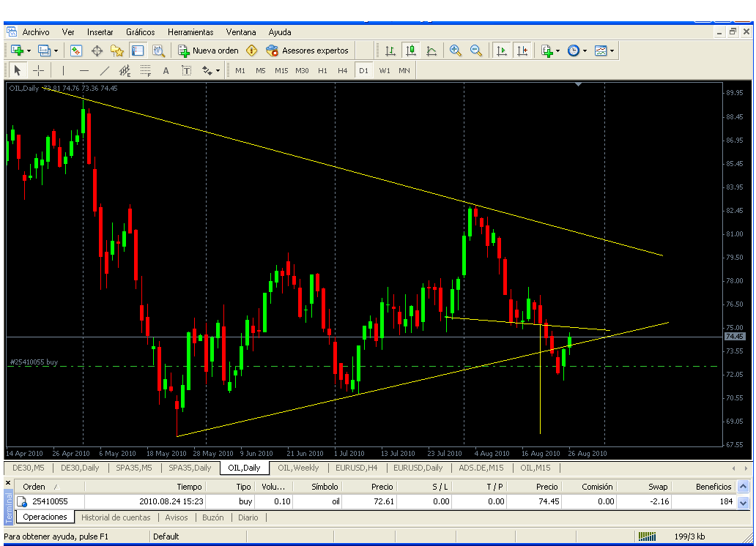Select the Fibonacci retracement tool
Viewport: 756px width, 546px height.
coord(146,71)
